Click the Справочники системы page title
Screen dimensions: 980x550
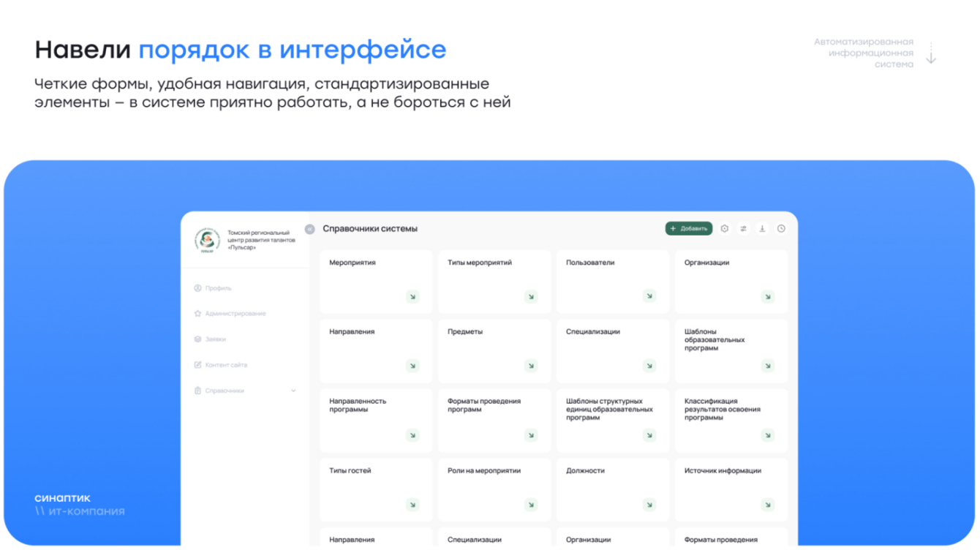[x=370, y=229]
